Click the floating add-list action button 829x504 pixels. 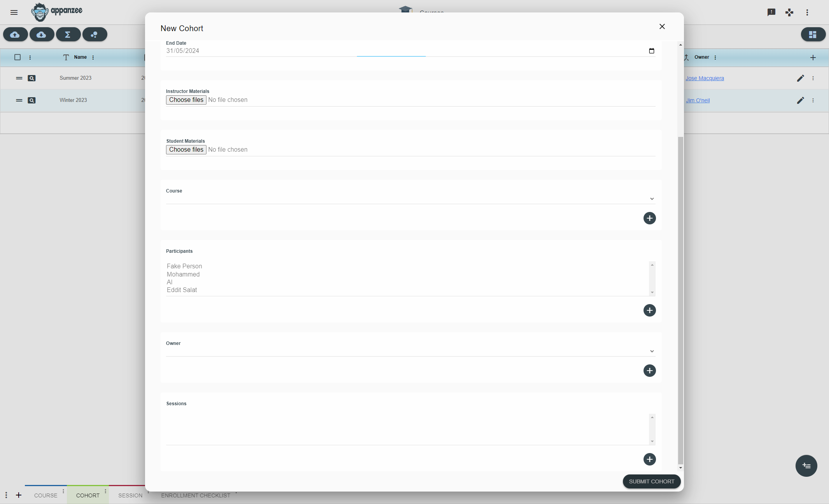(x=806, y=466)
